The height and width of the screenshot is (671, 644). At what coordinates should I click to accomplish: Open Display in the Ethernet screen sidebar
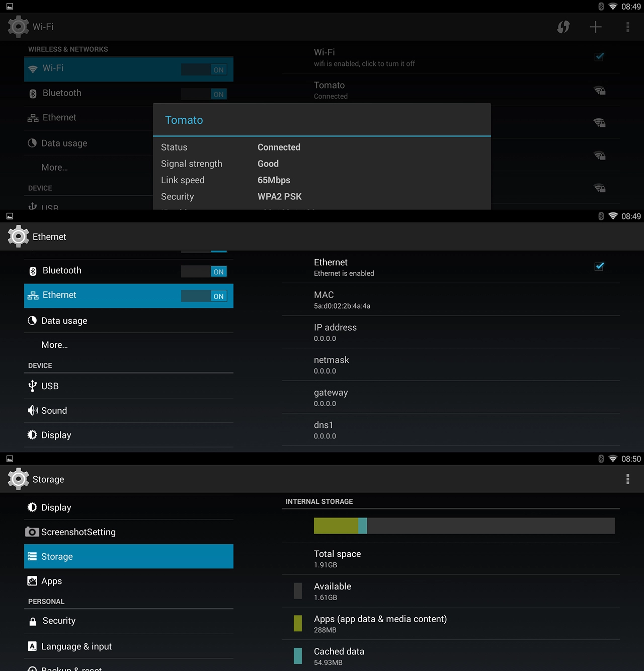(x=129, y=435)
